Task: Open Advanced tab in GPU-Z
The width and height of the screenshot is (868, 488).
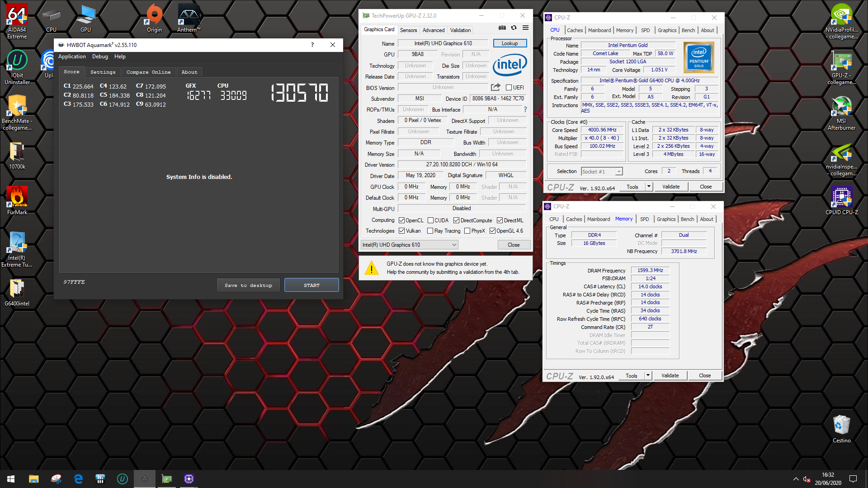Action: (x=434, y=30)
